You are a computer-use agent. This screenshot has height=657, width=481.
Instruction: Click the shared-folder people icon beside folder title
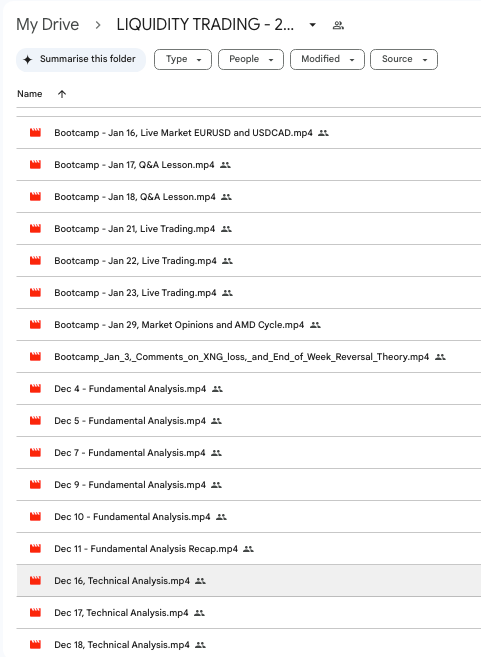(338, 25)
